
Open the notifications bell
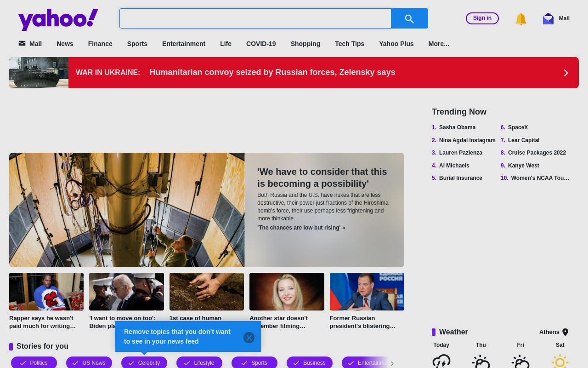click(x=520, y=19)
